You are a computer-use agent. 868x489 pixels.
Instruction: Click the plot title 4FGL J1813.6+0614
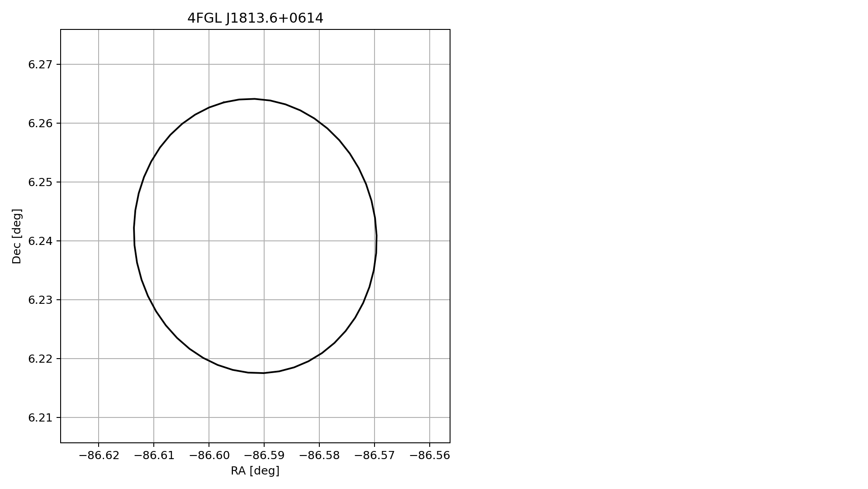point(255,18)
